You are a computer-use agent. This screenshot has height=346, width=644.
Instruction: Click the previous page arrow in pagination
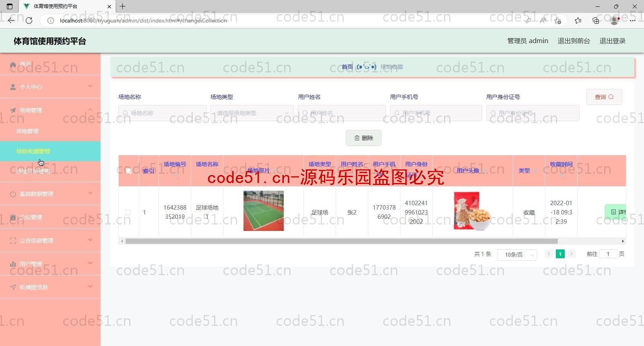tap(548, 254)
